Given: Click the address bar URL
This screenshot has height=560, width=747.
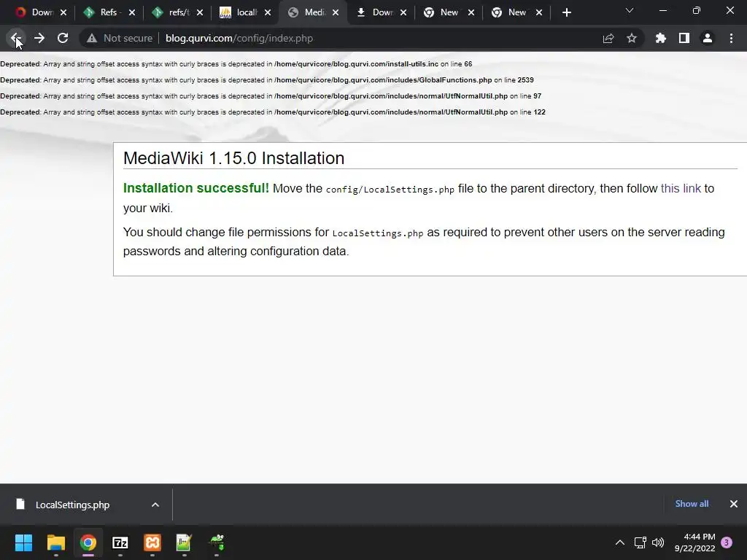Looking at the screenshot, I should pyautogui.click(x=239, y=38).
